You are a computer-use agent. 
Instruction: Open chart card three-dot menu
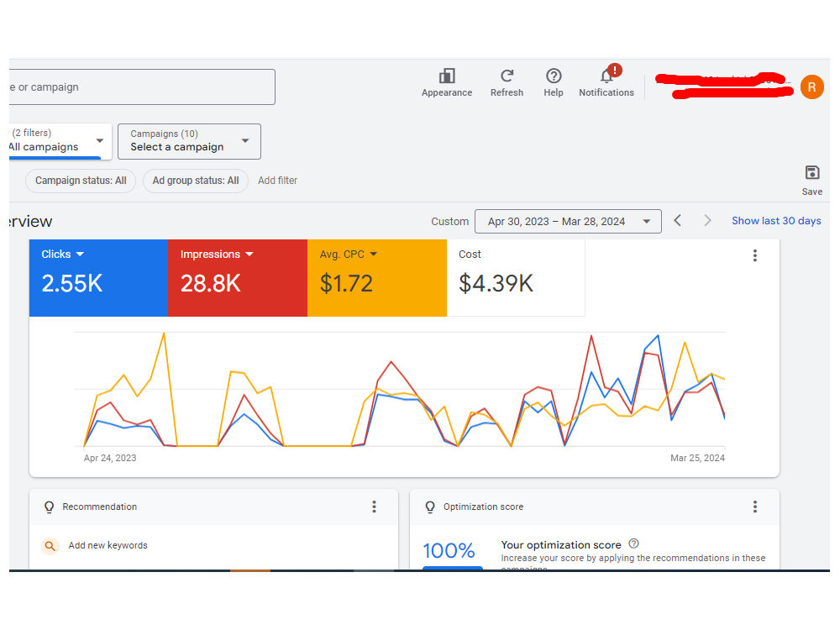click(755, 255)
